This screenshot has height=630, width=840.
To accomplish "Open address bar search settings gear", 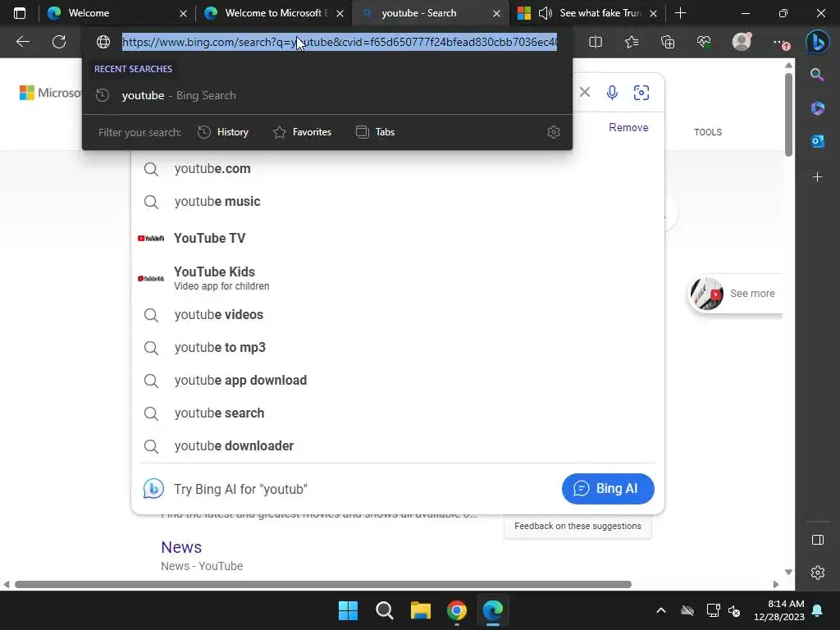I will (x=554, y=132).
